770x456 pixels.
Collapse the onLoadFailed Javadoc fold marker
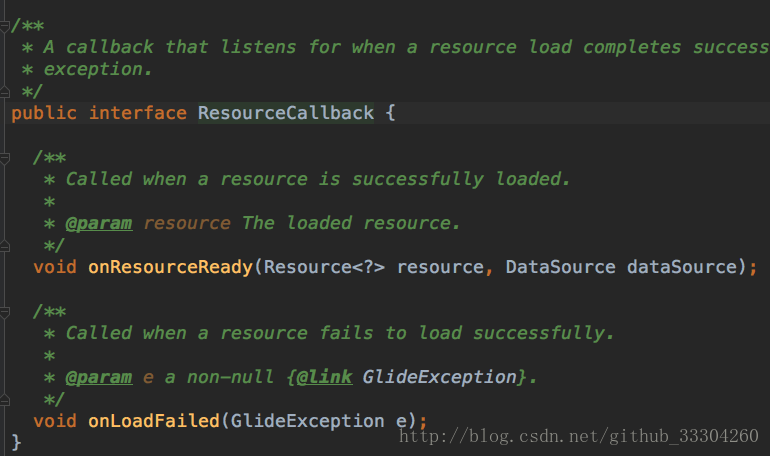coord(5,311)
